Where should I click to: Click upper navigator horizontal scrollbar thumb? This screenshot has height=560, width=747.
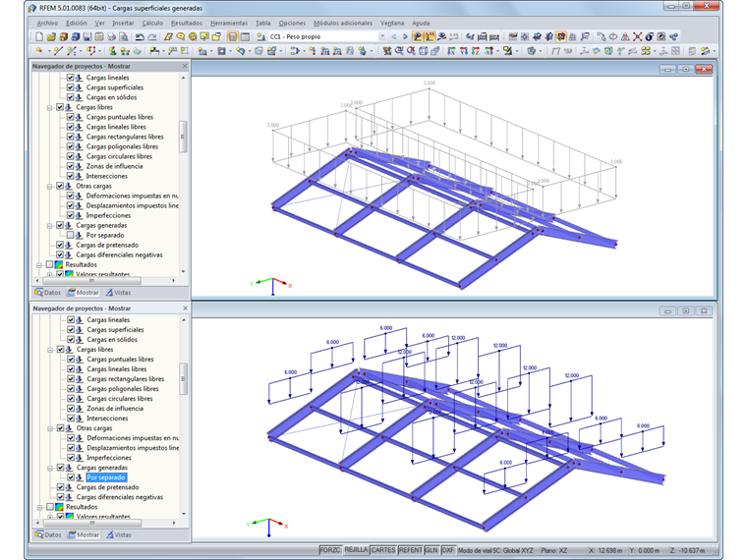91,280
